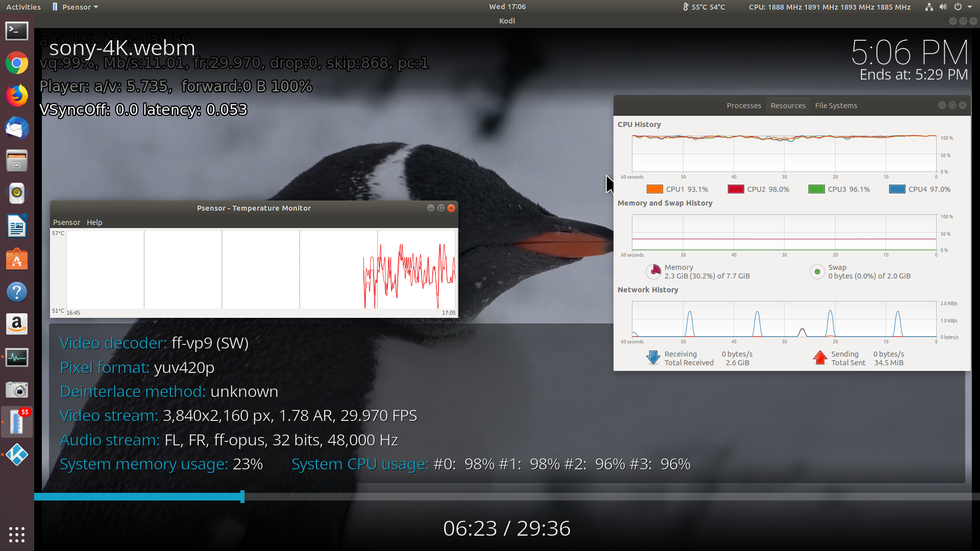The height and width of the screenshot is (551, 980).
Task: Open Ubuntu Software from the dock
Action: pyautogui.click(x=17, y=259)
